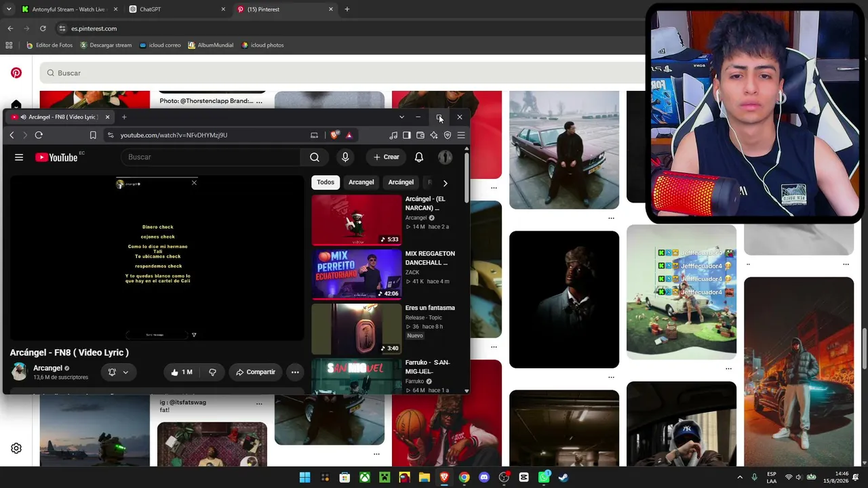Focus the YouTube Buscar search field
868x488 pixels.
(x=210, y=157)
